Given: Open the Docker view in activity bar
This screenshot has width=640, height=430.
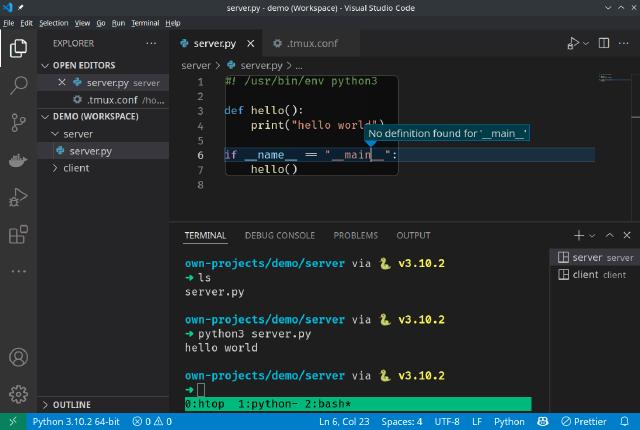Looking at the screenshot, I should (x=18, y=160).
